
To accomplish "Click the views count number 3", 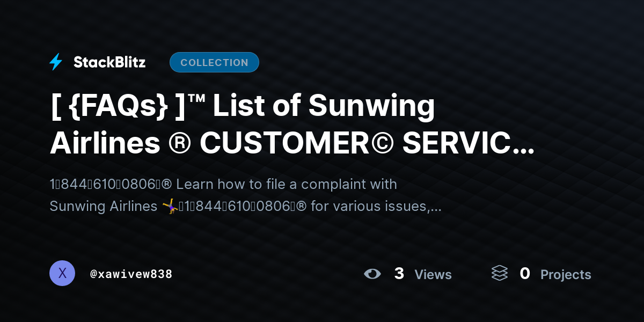I will coord(399,274).
